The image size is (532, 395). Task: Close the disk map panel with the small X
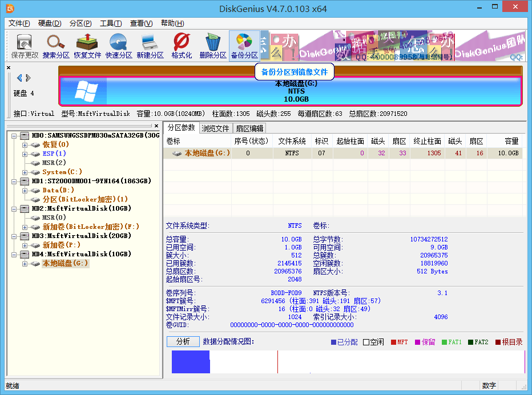pyautogui.click(x=9, y=67)
